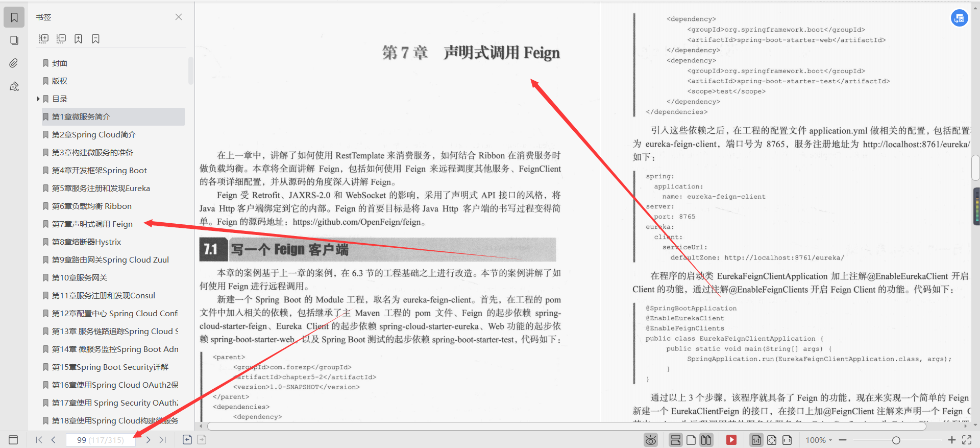Toggle eye protection mode
Image resolution: width=980 pixels, height=448 pixels.
click(x=651, y=440)
